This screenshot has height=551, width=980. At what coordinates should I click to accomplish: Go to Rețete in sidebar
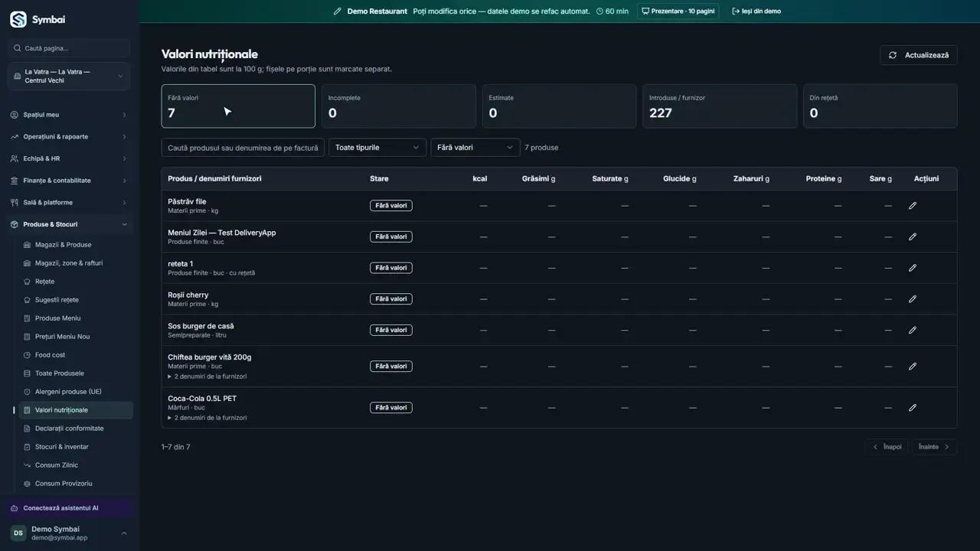coord(74,282)
